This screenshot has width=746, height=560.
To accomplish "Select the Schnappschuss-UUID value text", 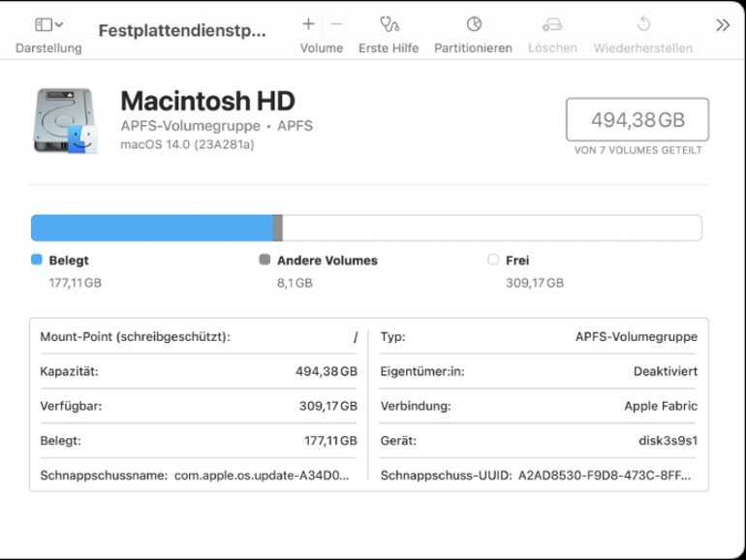I will (606, 476).
